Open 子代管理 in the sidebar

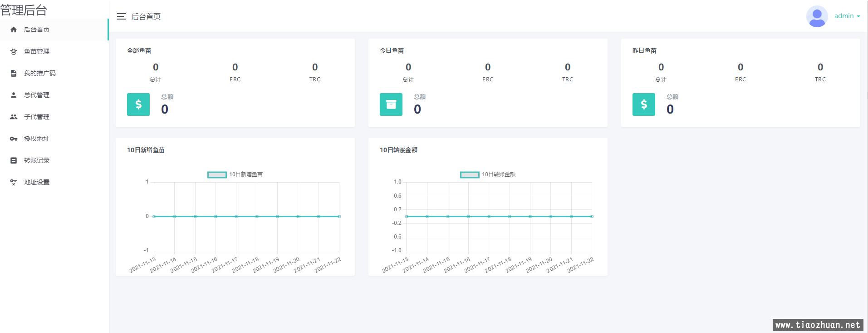54,117
